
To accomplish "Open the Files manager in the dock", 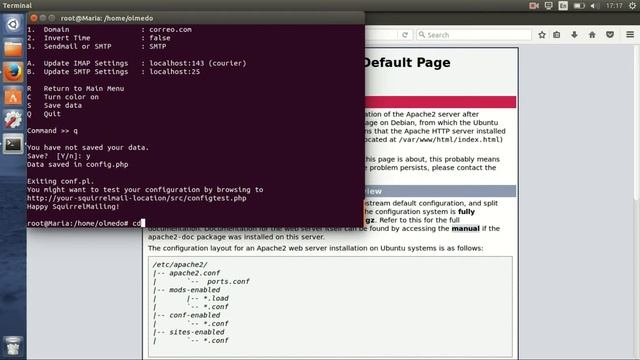I will point(13,48).
